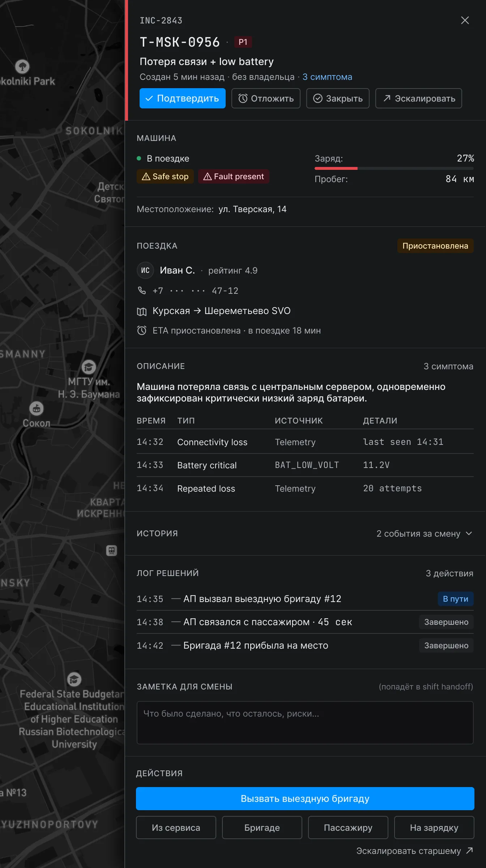
Task: Confirm the incident with Подтвердить
Action: (x=182, y=98)
